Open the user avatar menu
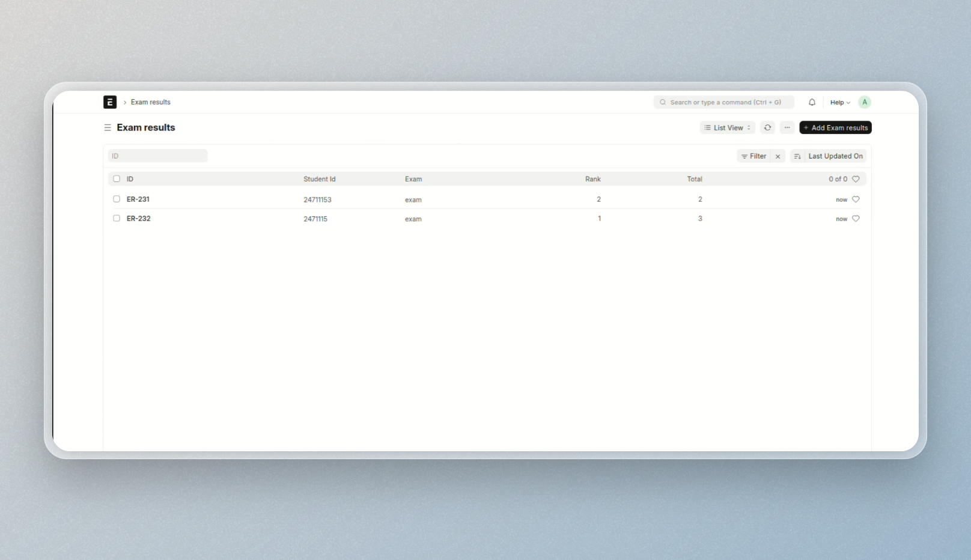Screen dimensions: 971x560 [x=864, y=102]
